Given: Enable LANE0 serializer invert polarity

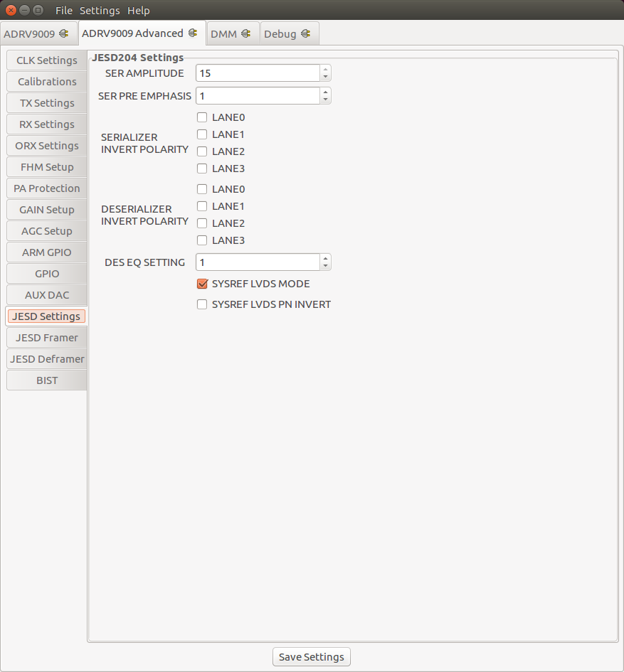Looking at the screenshot, I should coord(201,117).
